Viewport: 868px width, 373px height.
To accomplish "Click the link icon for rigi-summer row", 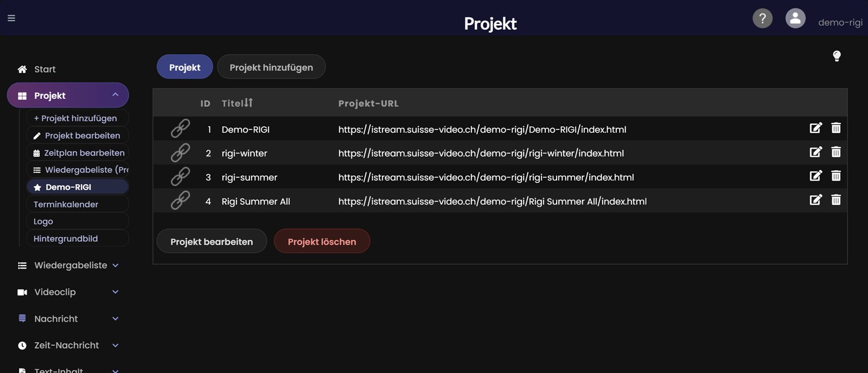I will tap(180, 176).
